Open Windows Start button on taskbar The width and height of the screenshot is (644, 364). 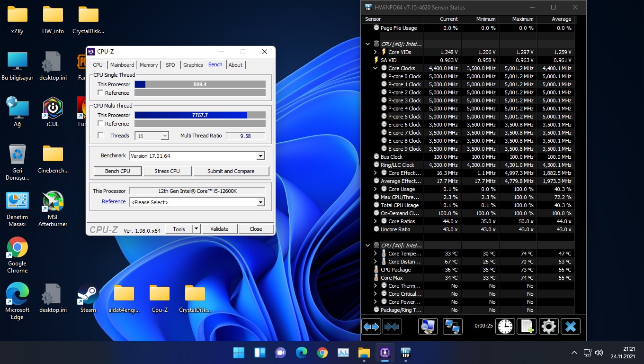(239, 353)
